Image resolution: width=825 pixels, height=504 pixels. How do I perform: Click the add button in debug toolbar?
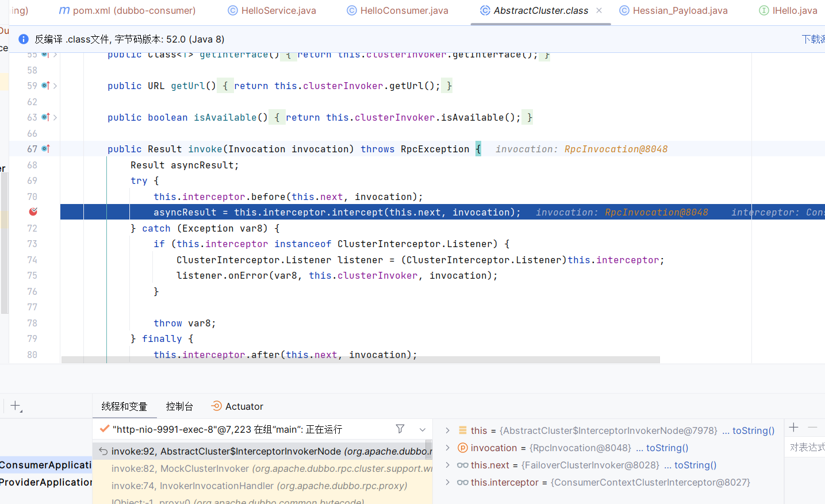pos(16,406)
